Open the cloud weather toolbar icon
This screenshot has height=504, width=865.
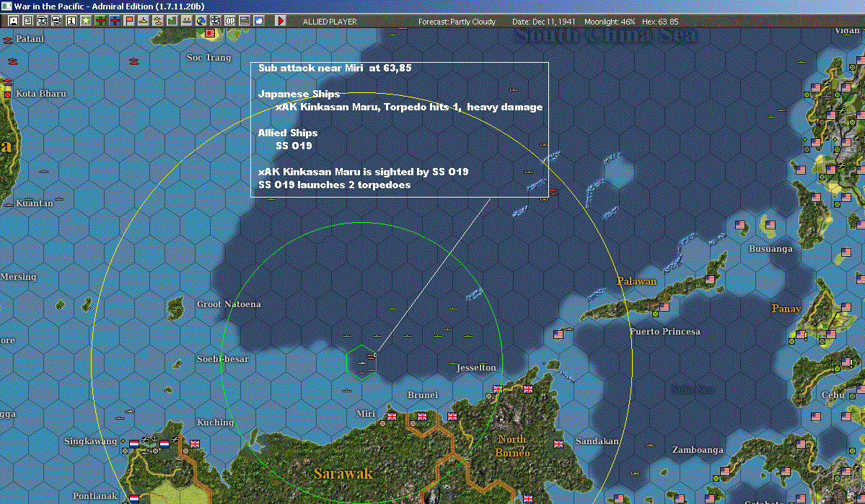tap(258, 21)
